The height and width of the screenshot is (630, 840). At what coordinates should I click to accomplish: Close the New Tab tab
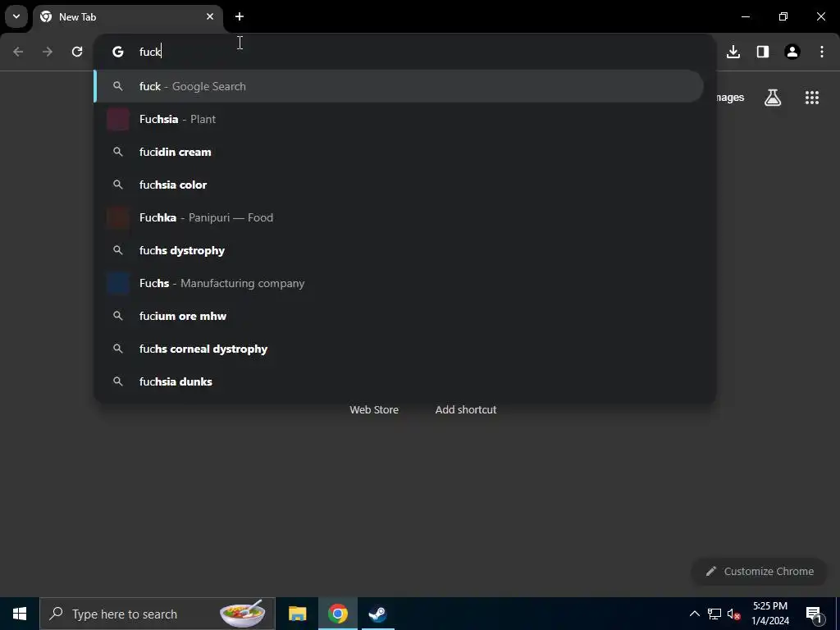[x=210, y=16]
